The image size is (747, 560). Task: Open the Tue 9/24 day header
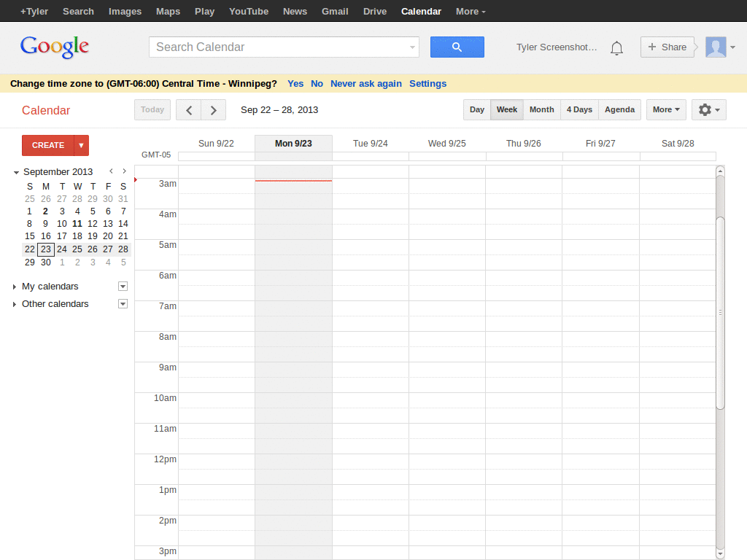click(x=370, y=144)
